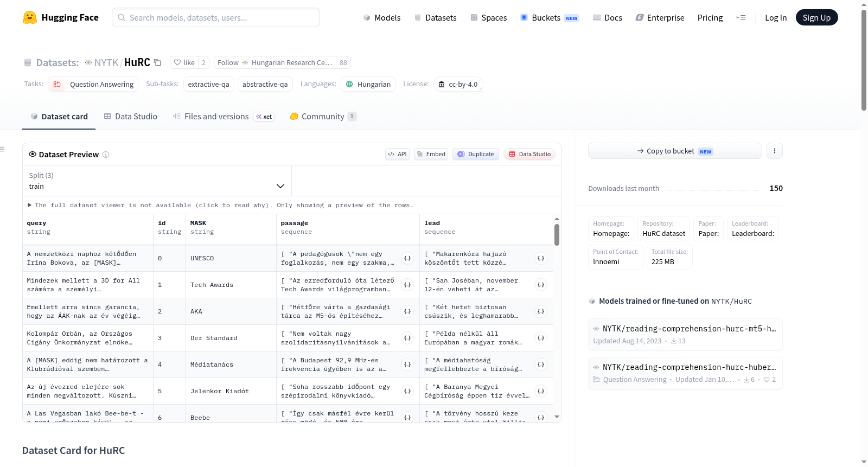Open Buckets in top navigation
Screen dimensions: 868x467
coord(550,17)
